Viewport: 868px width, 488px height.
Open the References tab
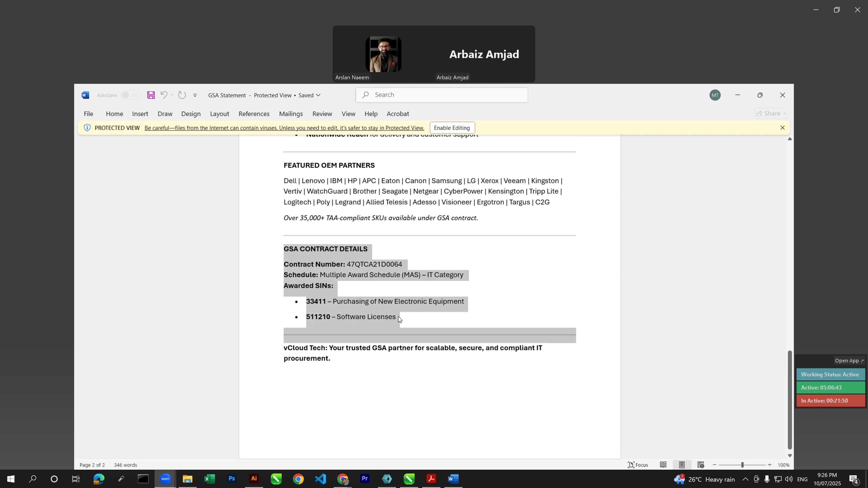point(254,114)
